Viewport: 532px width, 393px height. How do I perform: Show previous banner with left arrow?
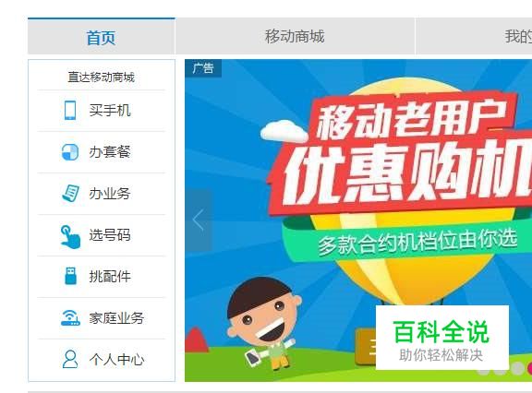(199, 220)
